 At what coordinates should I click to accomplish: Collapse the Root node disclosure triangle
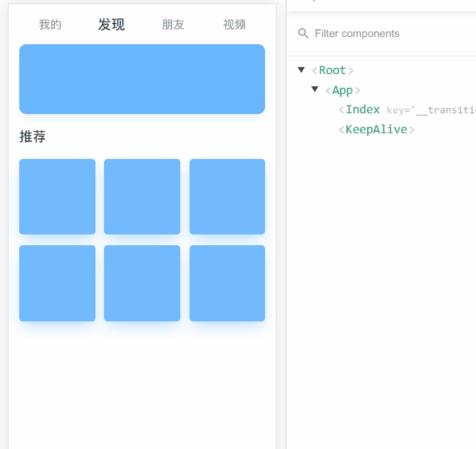pyautogui.click(x=301, y=70)
